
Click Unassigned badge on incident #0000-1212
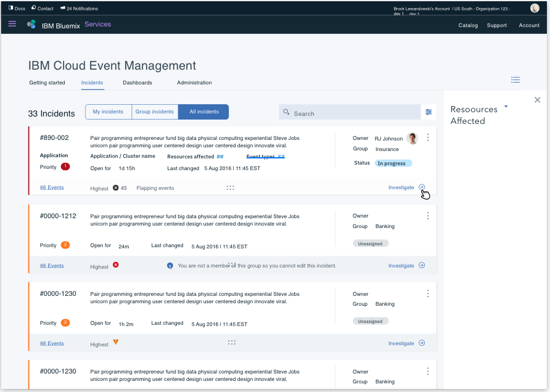[371, 243]
